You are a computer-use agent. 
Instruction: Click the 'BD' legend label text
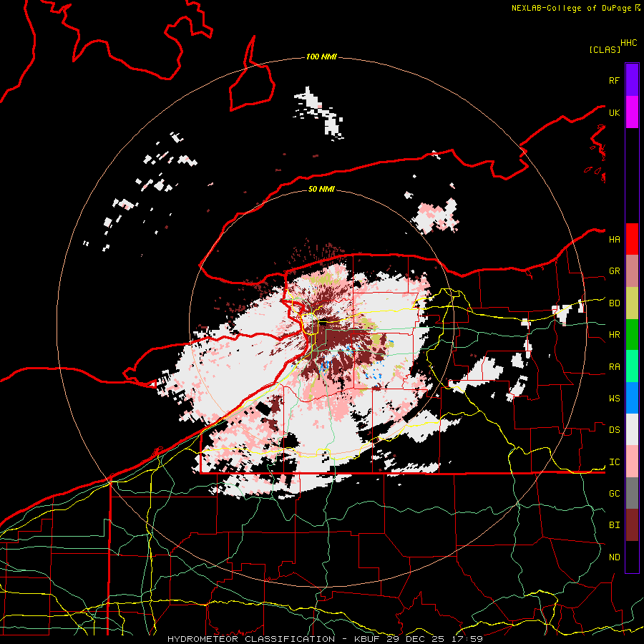614,303
